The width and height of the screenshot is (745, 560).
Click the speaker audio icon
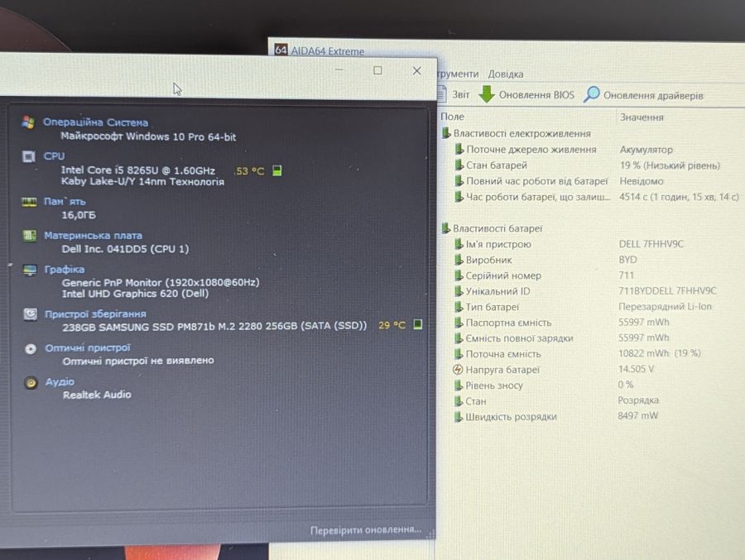pyautogui.click(x=31, y=383)
